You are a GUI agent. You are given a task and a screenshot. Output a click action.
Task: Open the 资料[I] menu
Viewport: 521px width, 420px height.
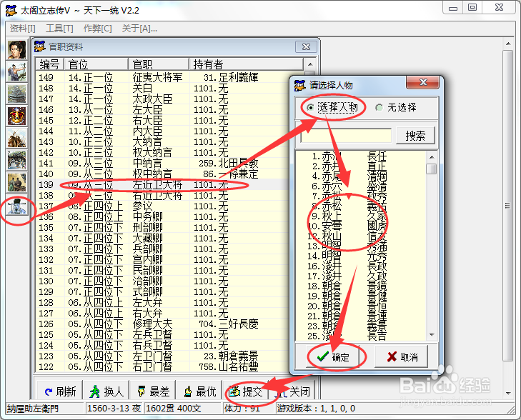click(x=23, y=29)
